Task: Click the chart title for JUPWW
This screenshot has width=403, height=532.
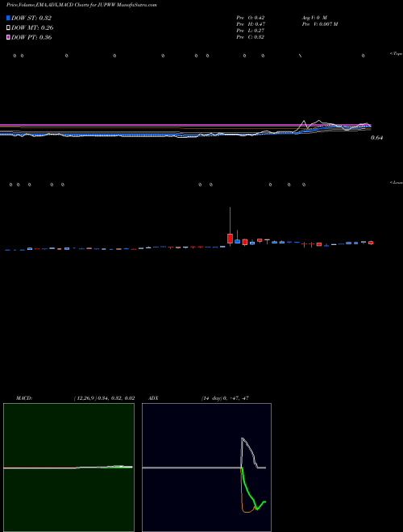Action: click(x=81, y=5)
